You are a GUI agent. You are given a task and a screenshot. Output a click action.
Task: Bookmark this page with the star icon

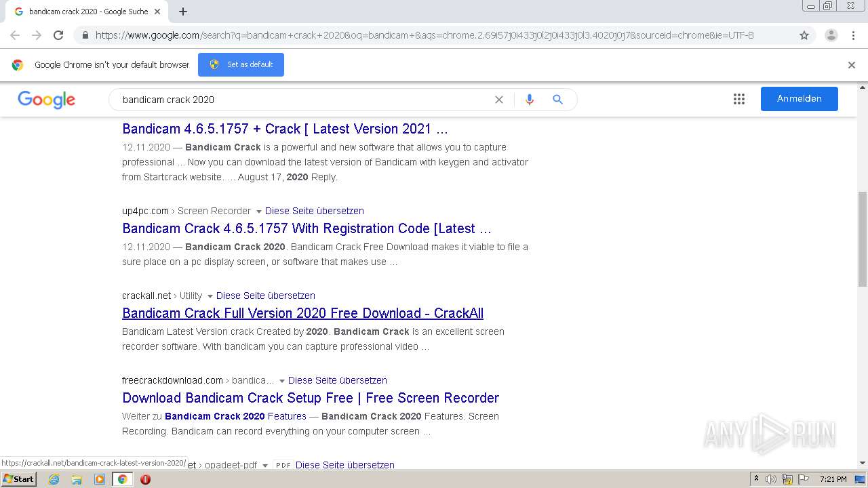(x=804, y=35)
